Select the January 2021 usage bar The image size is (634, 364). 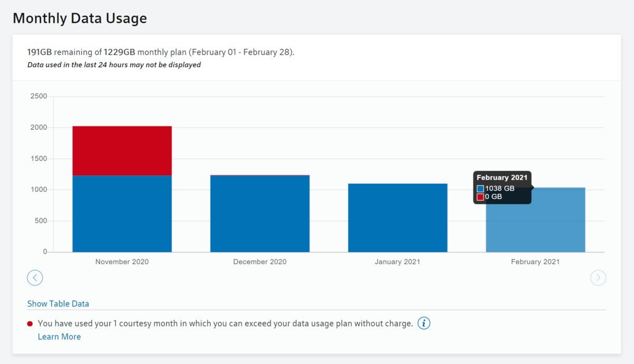pyautogui.click(x=398, y=218)
